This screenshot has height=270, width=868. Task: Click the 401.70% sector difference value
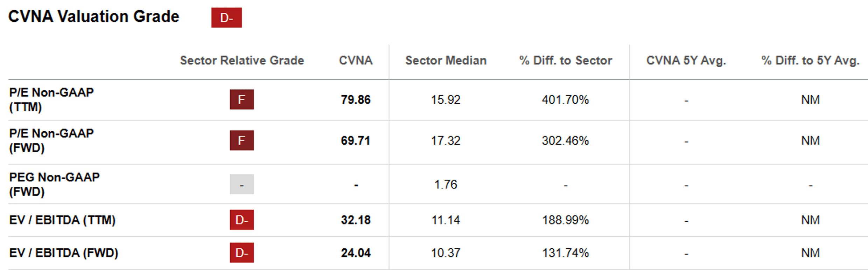click(565, 100)
